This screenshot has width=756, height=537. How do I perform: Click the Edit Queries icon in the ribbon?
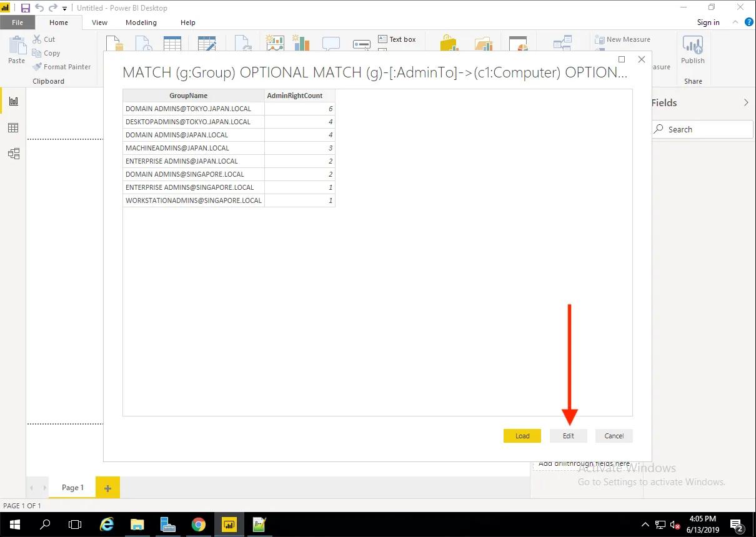click(207, 42)
